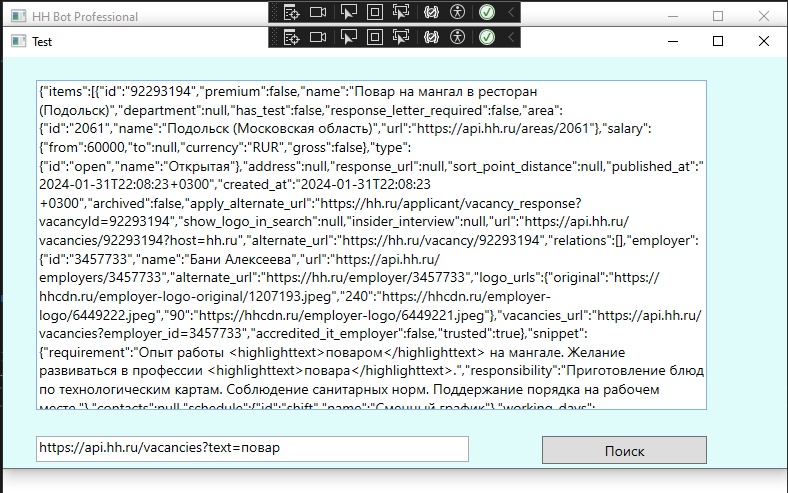Click green Hot Reload checkmark in HH Bot toolbar

[x=487, y=12]
